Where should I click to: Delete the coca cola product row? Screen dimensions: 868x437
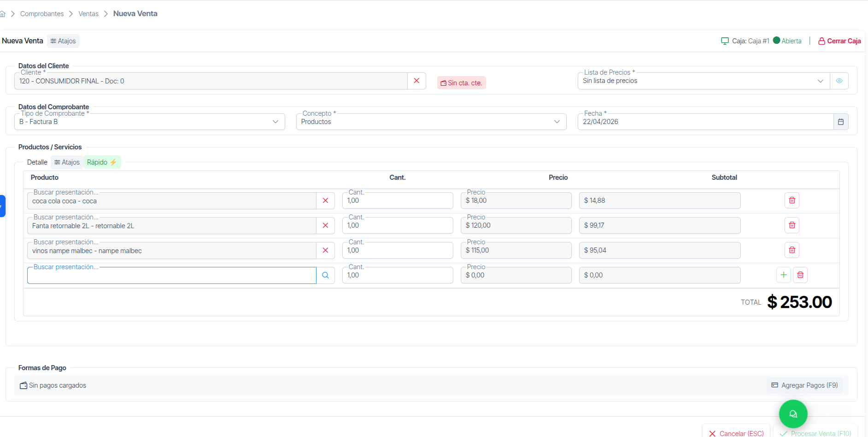[792, 200]
